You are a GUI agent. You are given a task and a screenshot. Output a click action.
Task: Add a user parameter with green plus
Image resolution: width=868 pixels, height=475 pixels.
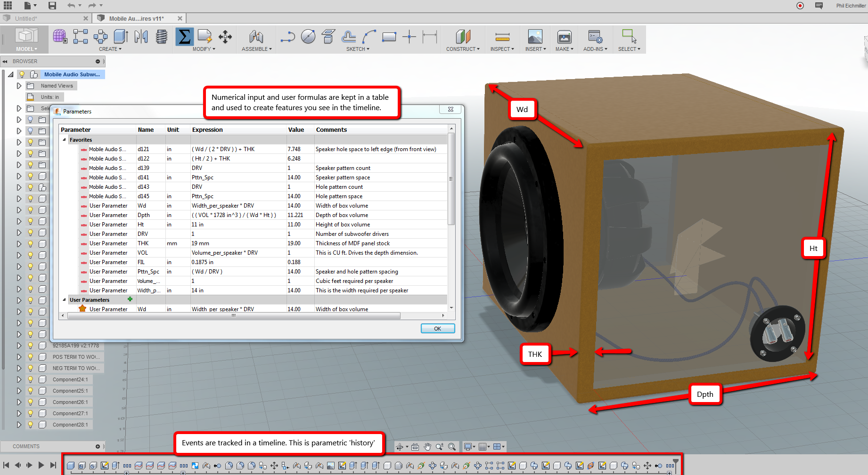(x=130, y=299)
